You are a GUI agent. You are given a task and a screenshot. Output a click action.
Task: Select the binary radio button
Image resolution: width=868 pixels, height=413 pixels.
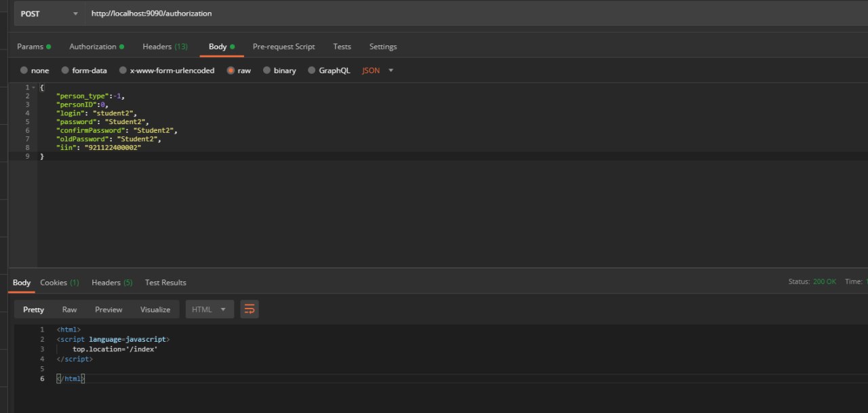tap(267, 71)
